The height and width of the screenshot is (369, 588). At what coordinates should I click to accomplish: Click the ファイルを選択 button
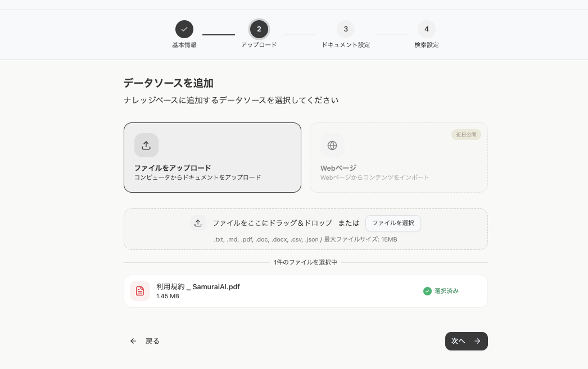[393, 223]
